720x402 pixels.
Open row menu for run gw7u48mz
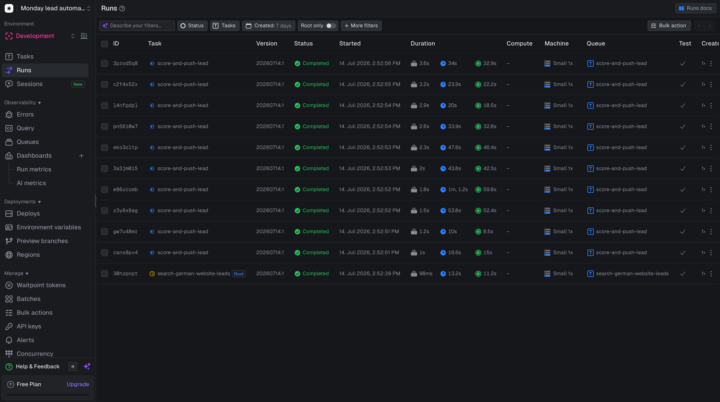coord(711,232)
